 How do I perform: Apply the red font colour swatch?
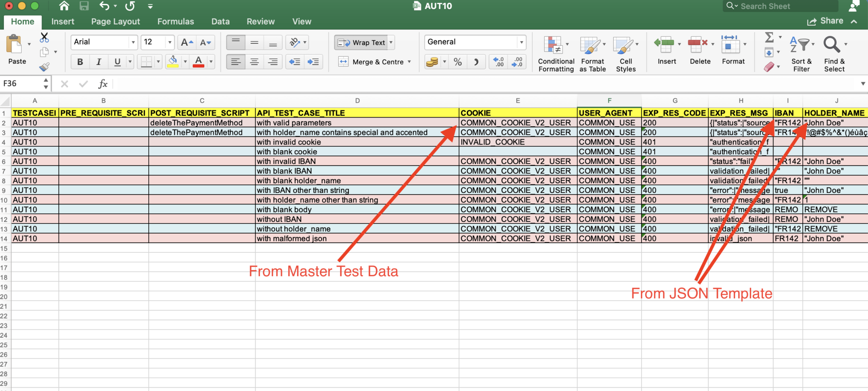point(198,62)
